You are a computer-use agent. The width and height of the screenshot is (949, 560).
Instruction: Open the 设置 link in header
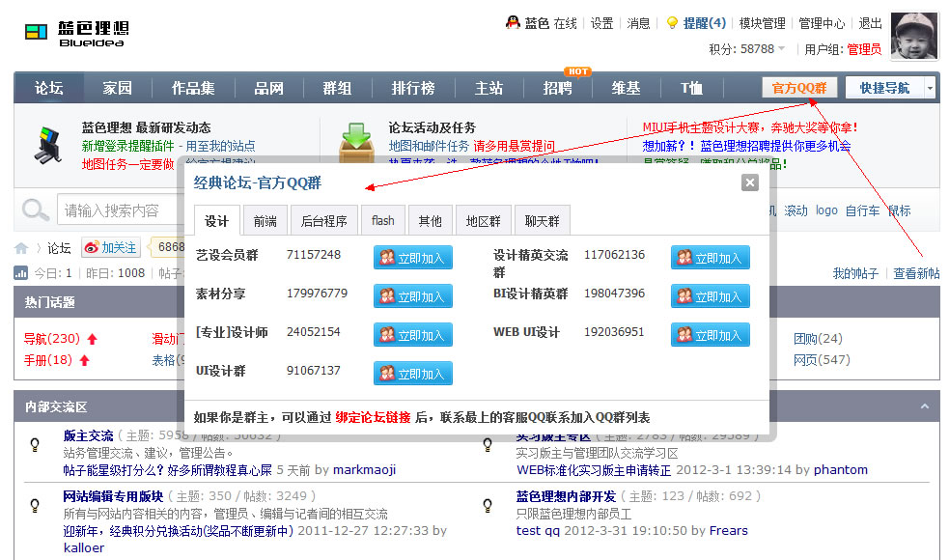[x=601, y=23]
